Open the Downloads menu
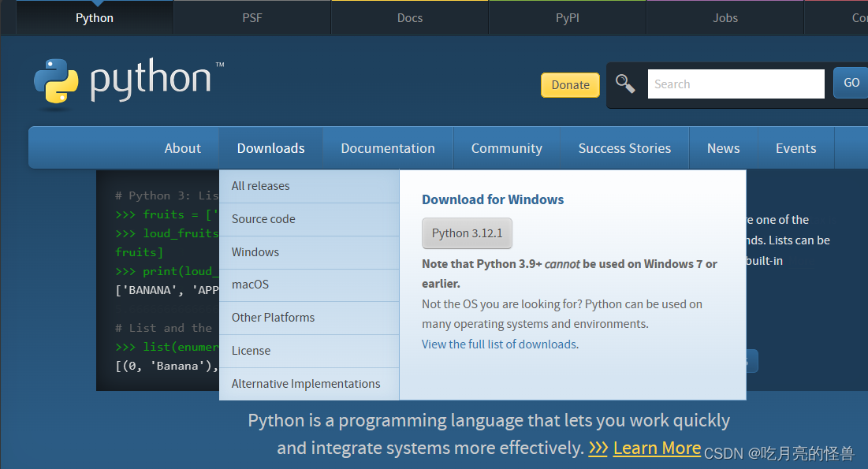868x469 pixels. pos(270,147)
